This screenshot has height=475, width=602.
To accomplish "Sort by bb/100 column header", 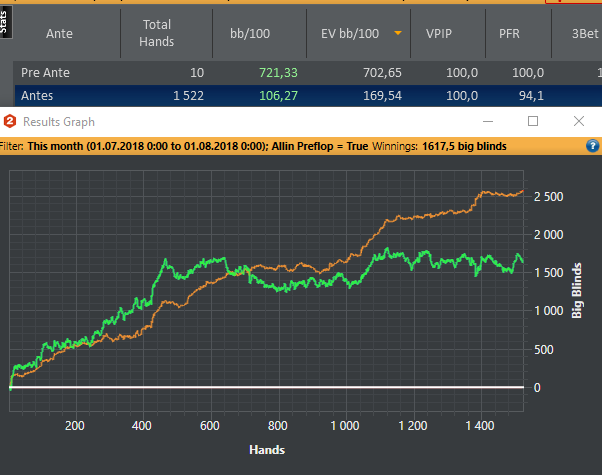I will [x=250, y=33].
